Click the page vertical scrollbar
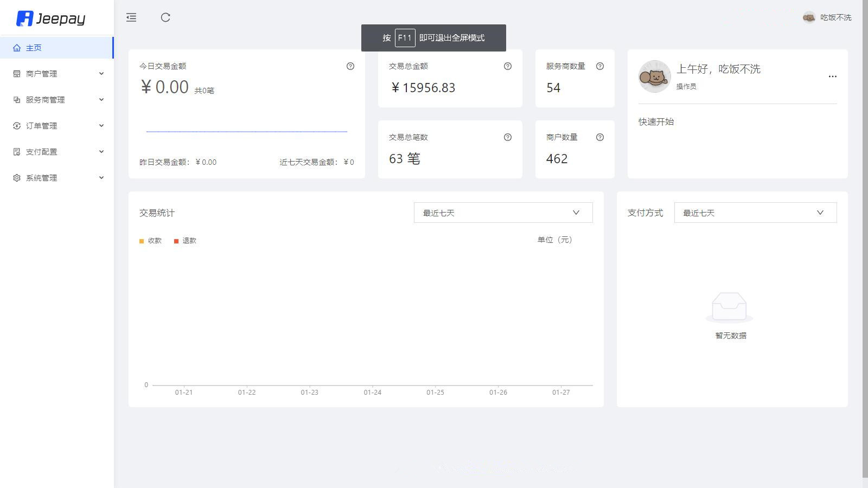The height and width of the screenshot is (488, 868). tap(865, 239)
